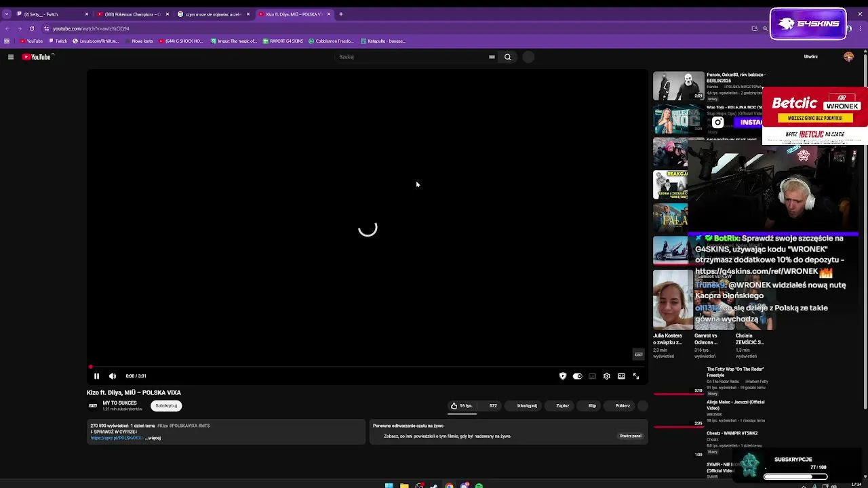Screen dimensions: 868x488
Task: Open Spotify from the taskbar
Action: pos(479,485)
